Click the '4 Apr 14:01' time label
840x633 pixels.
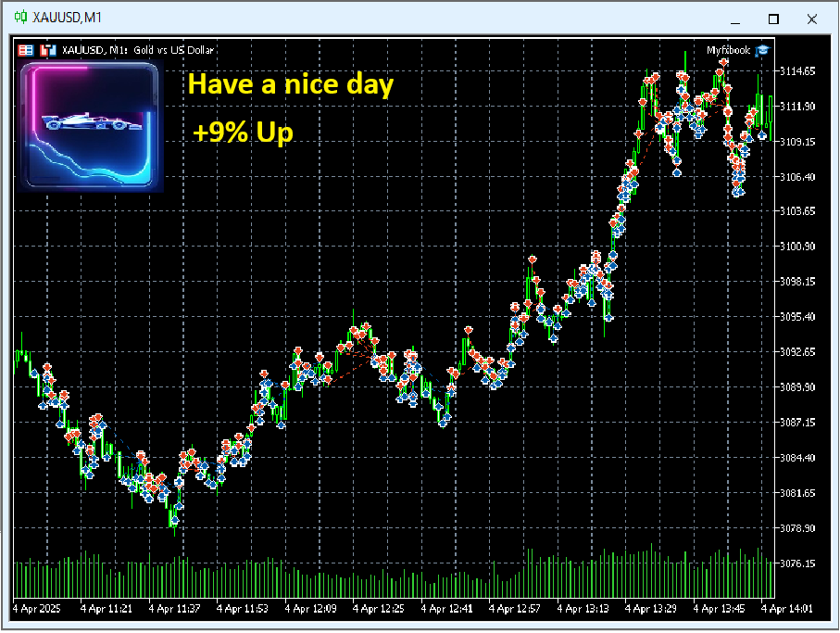(787, 609)
